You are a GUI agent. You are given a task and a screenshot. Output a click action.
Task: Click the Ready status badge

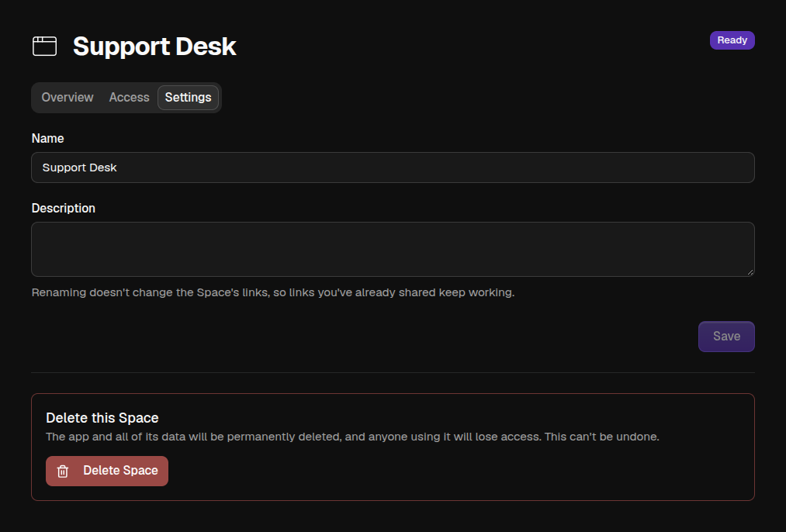[x=732, y=40]
